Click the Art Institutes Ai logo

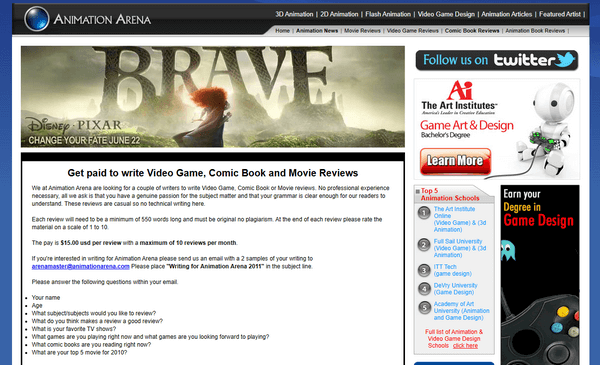(x=460, y=90)
